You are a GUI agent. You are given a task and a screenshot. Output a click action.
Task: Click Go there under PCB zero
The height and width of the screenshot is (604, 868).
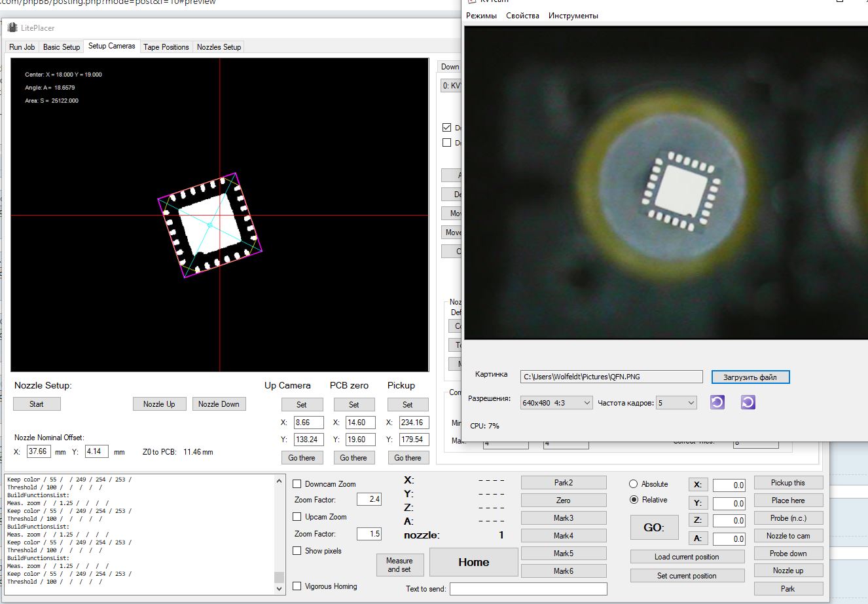(x=353, y=458)
